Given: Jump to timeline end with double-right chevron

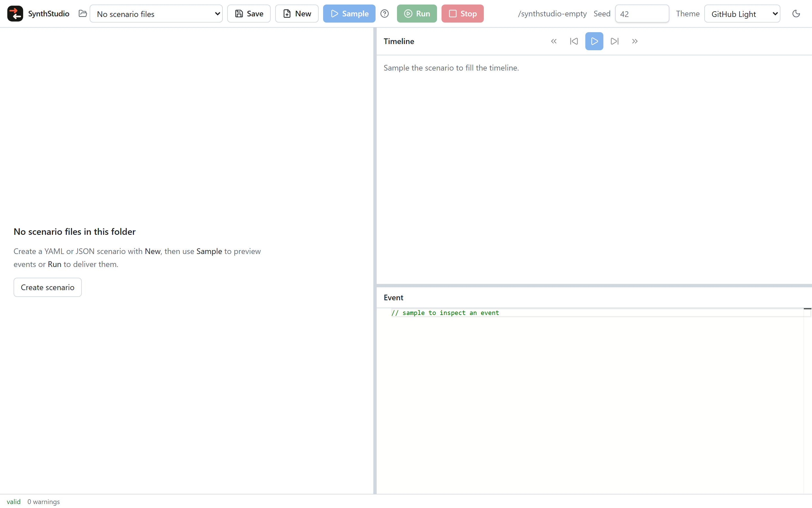Looking at the screenshot, I should pos(634,41).
